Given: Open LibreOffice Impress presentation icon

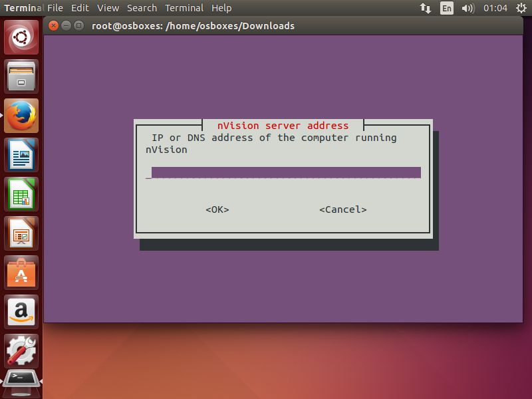Looking at the screenshot, I should pos(21,233).
